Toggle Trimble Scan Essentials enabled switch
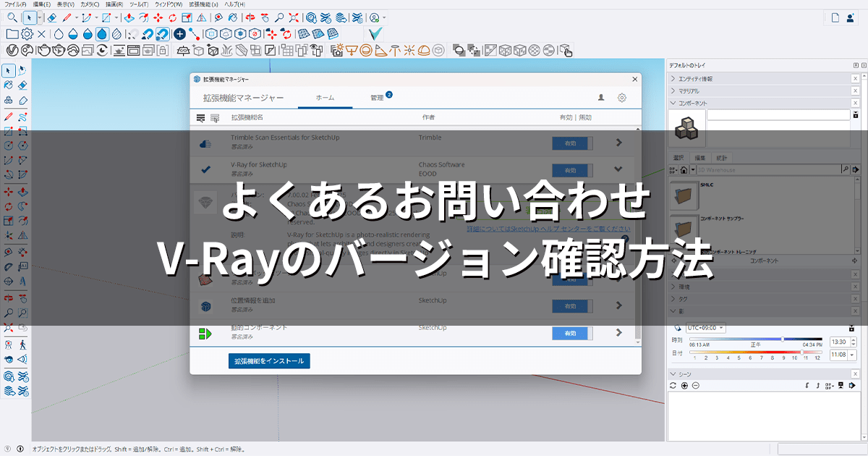 coord(571,143)
